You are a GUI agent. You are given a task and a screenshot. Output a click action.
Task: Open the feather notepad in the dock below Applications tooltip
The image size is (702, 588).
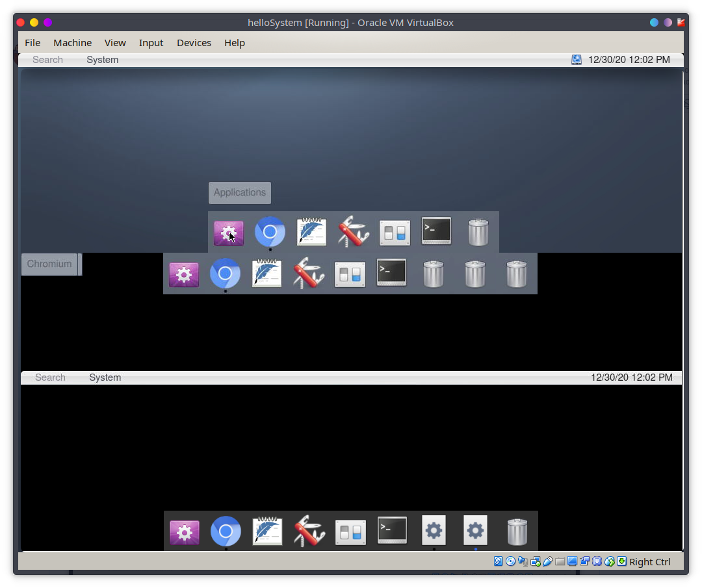[311, 232]
